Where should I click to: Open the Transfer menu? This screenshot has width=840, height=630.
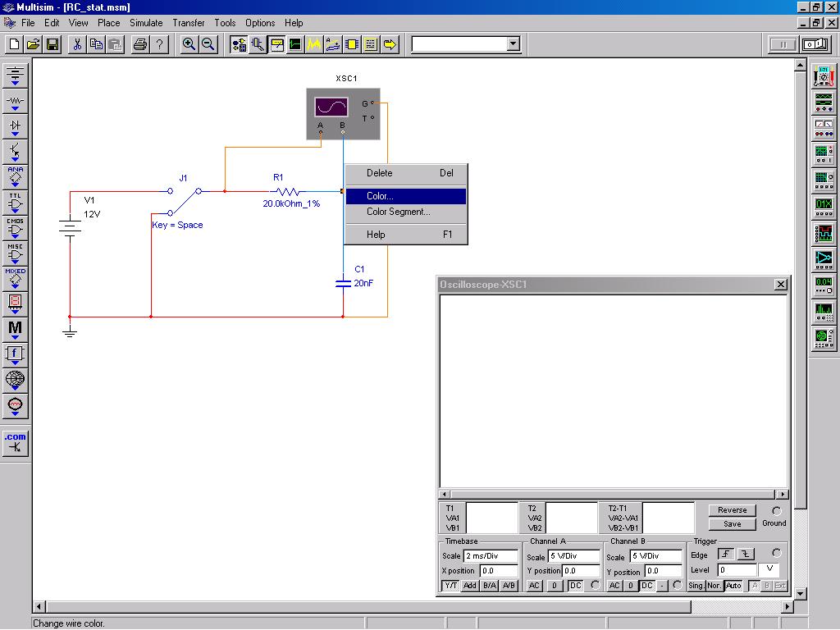(x=189, y=23)
